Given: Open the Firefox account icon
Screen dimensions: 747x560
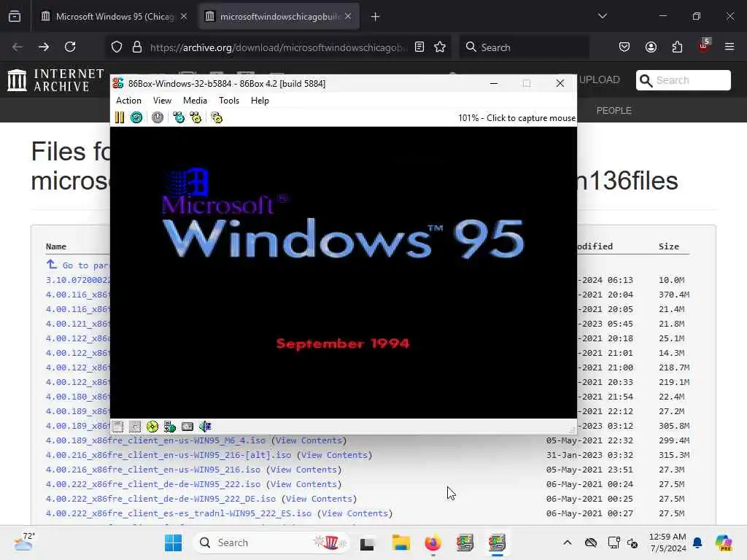Looking at the screenshot, I should pyautogui.click(x=651, y=47).
